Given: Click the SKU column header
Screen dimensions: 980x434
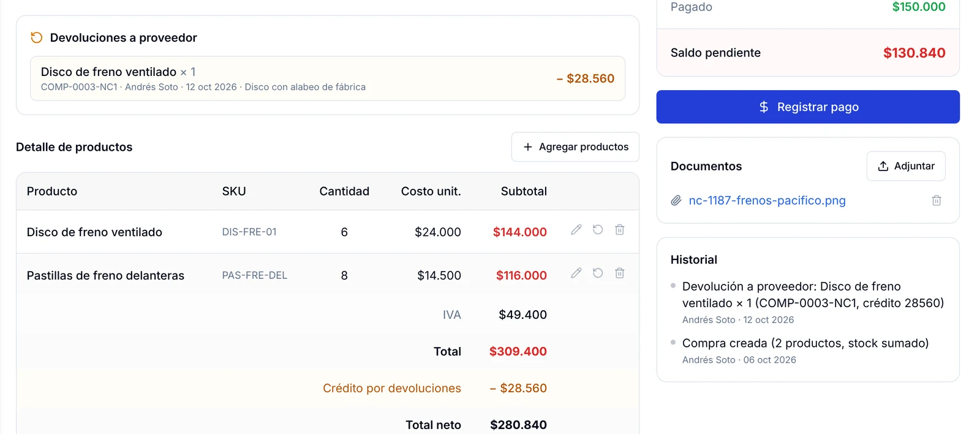Looking at the screenshot, I should coord(234,191).
